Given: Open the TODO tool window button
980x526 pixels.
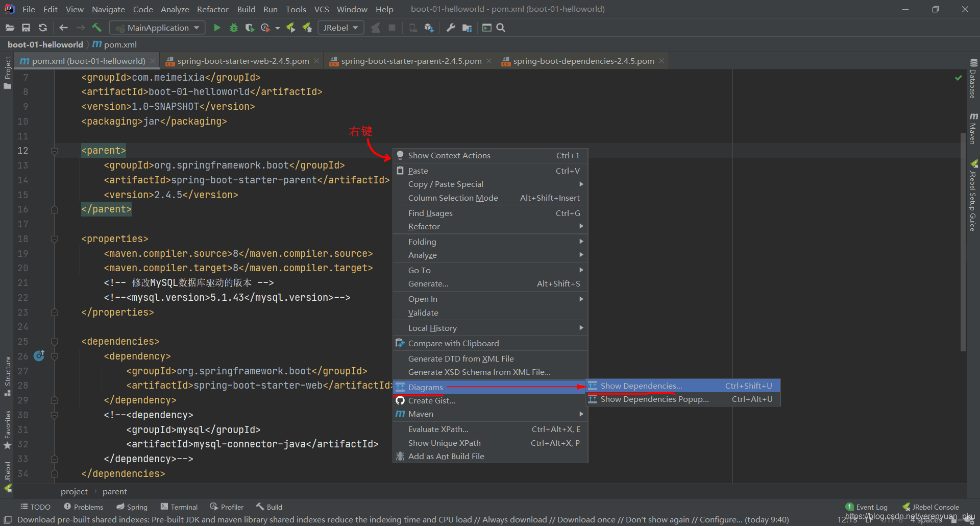Looking at the screenshot, I should [36, 507].
